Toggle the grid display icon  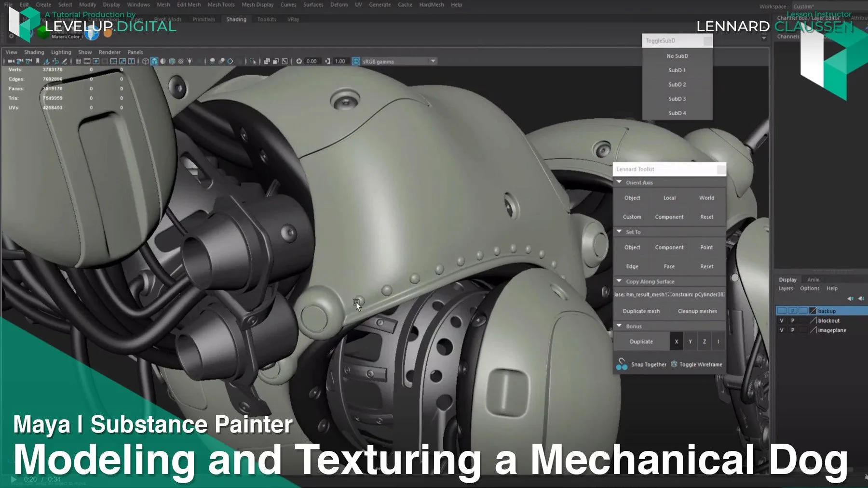[77, 61]
